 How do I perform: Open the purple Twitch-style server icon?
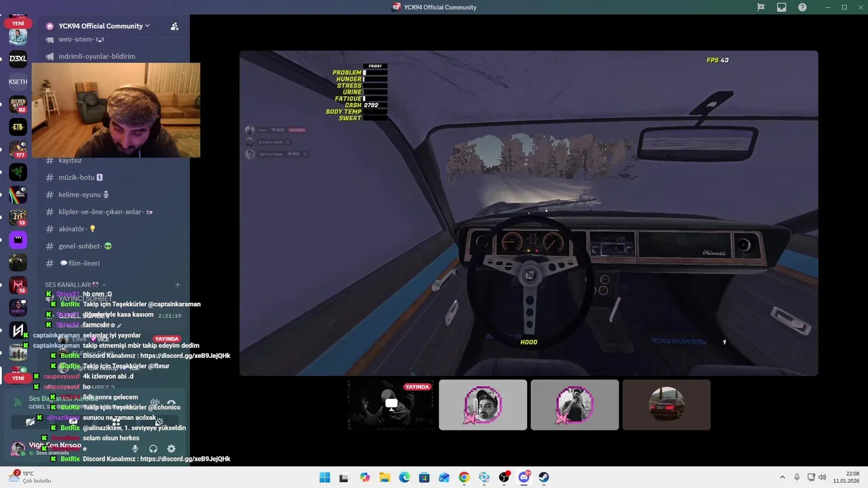point(18,239)
